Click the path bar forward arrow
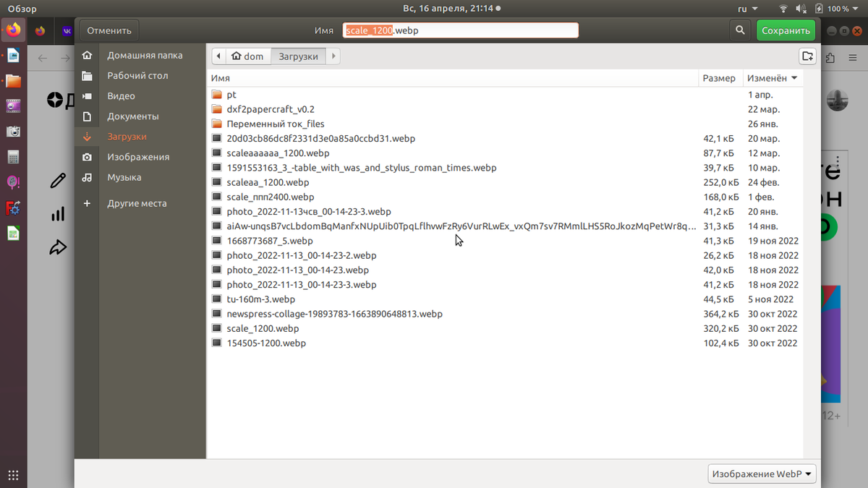 [333, 56]
